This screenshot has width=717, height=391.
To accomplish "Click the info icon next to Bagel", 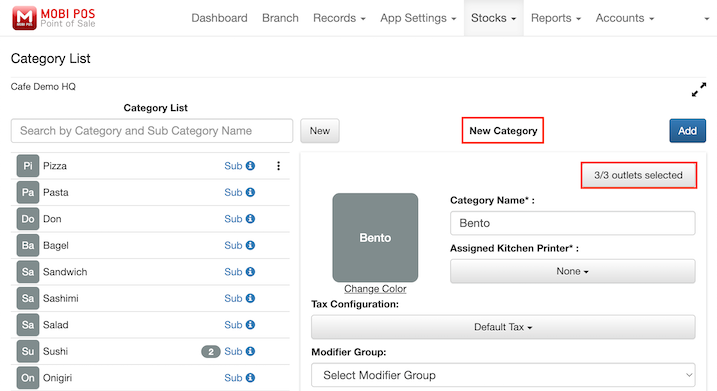I will point(250,245).
